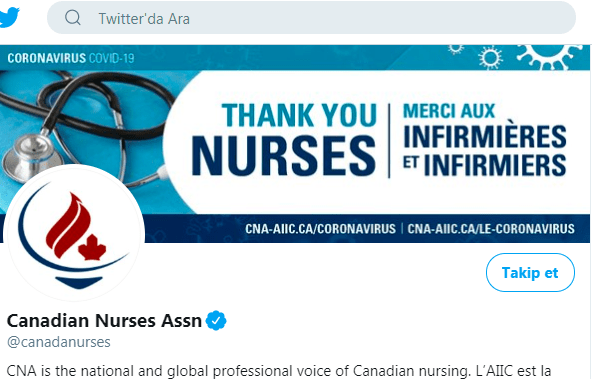Click the medium virus icon in banner
This screenshot has height=379, width=592.
490,57
